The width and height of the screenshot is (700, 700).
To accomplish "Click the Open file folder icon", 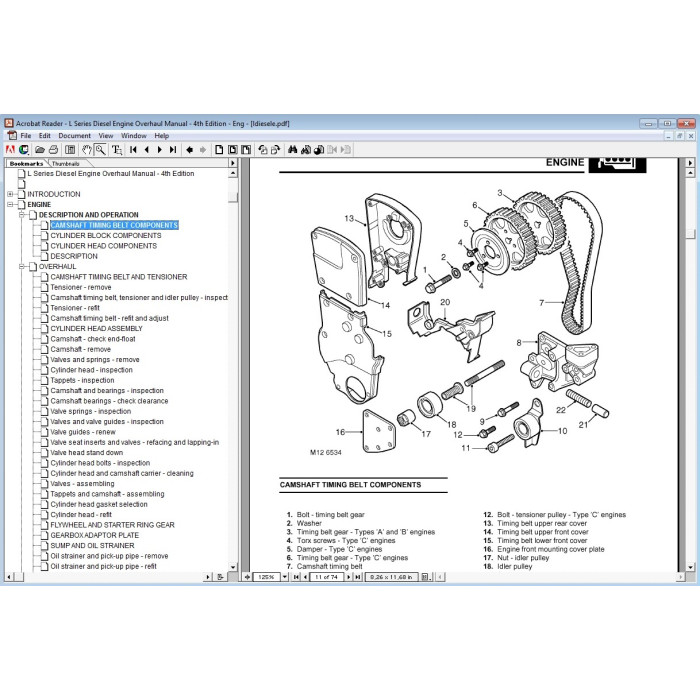I will (x=40, y=150).
